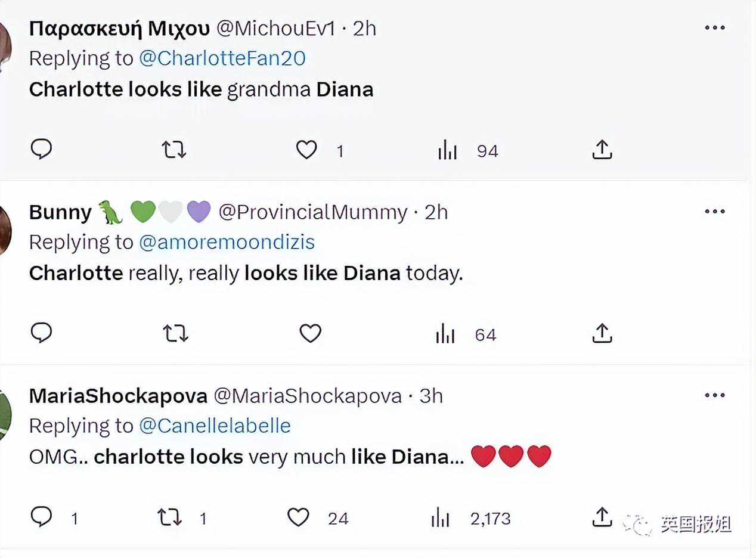Reply to MariaShockapova's tweet
Image resolution: width=756 pixels, height=558 pixels.
point(41,517)
